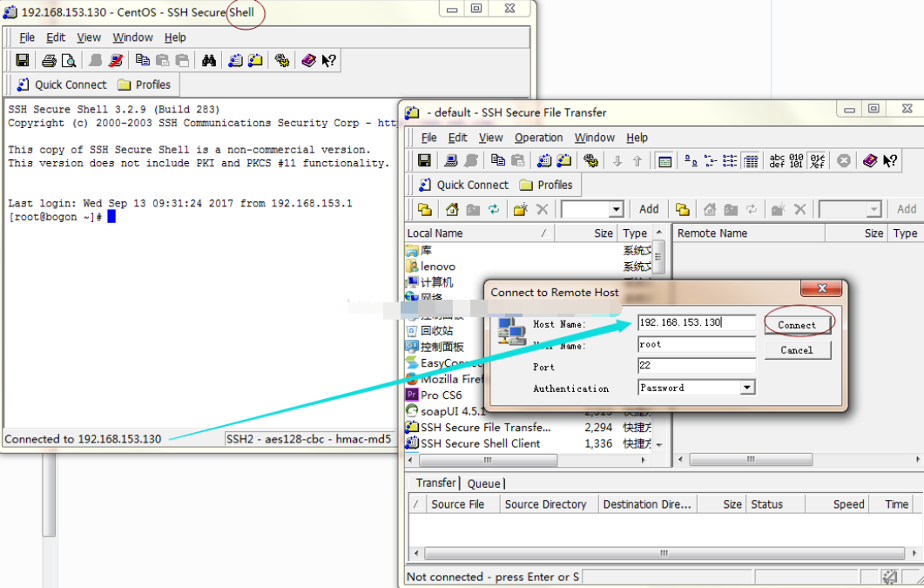Image resolution: width=924 pixels, height=588 pixels.
Task: Click Disconnect icon in Secure Shell toolbar
Action: [116, 60]
